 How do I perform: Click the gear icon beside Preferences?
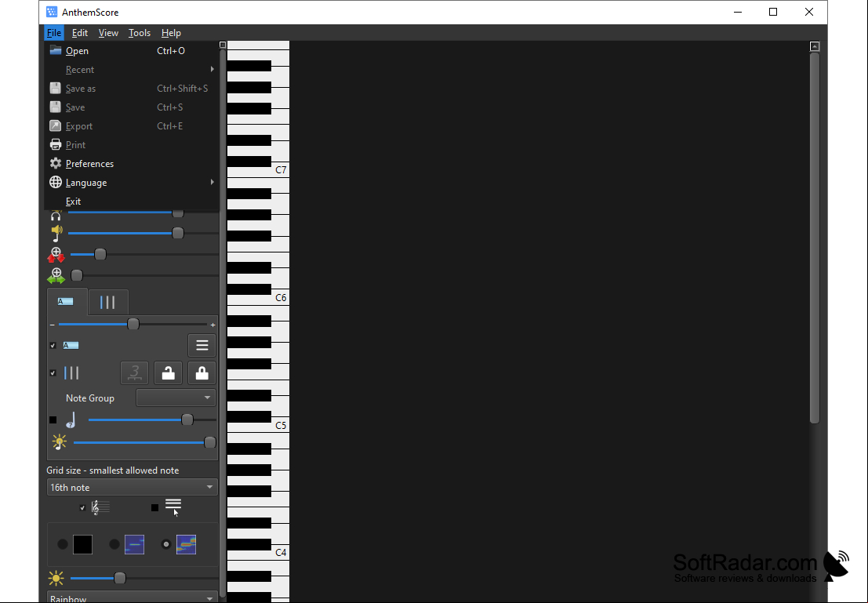click(56, 163)
